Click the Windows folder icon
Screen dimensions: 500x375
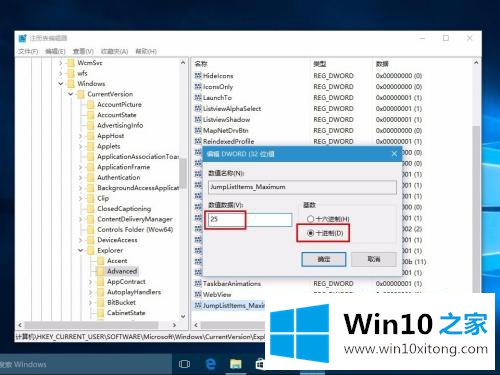point(71,83)
